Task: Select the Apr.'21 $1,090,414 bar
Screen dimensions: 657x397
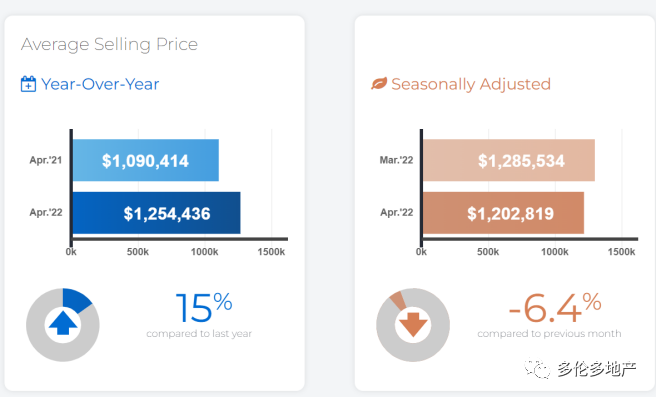Action: tap(146, 160)
